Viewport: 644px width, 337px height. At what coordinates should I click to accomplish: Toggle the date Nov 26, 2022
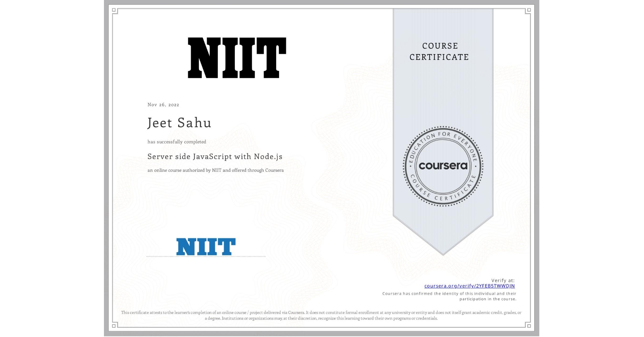[163, 105]
